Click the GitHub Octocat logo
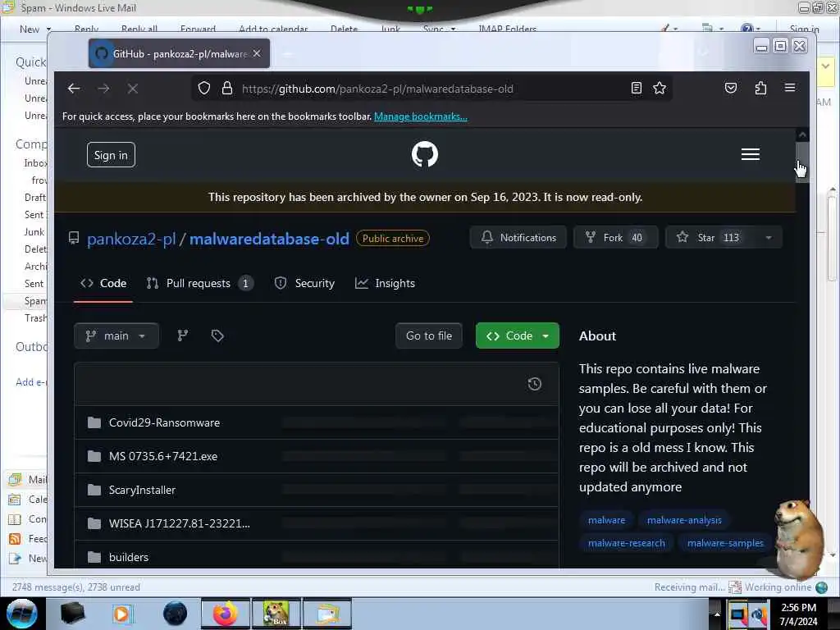Viewport: 840px width, 630px height. coord(425,154)
